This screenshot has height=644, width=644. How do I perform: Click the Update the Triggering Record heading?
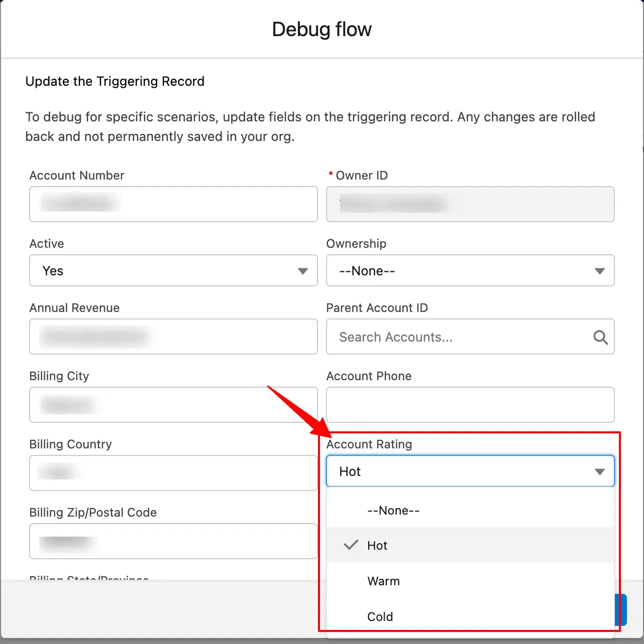[x=115, y=81]
